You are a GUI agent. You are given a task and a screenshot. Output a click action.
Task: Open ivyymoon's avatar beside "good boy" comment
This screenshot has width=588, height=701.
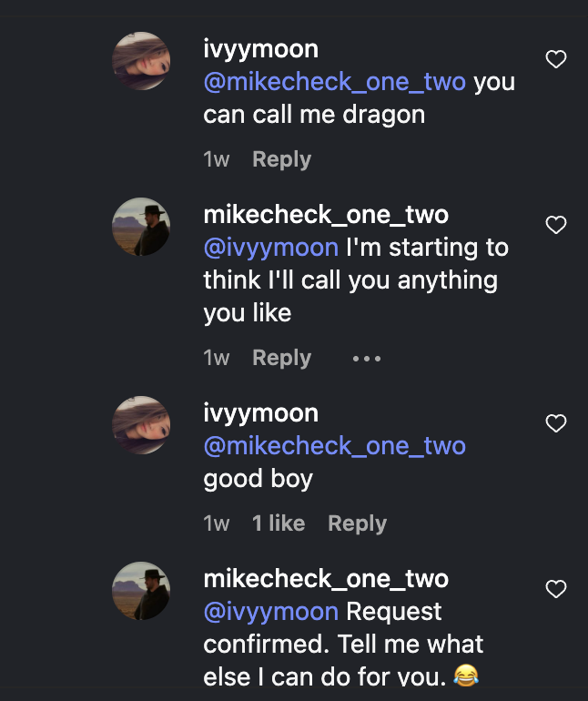(x=141, y=425)
